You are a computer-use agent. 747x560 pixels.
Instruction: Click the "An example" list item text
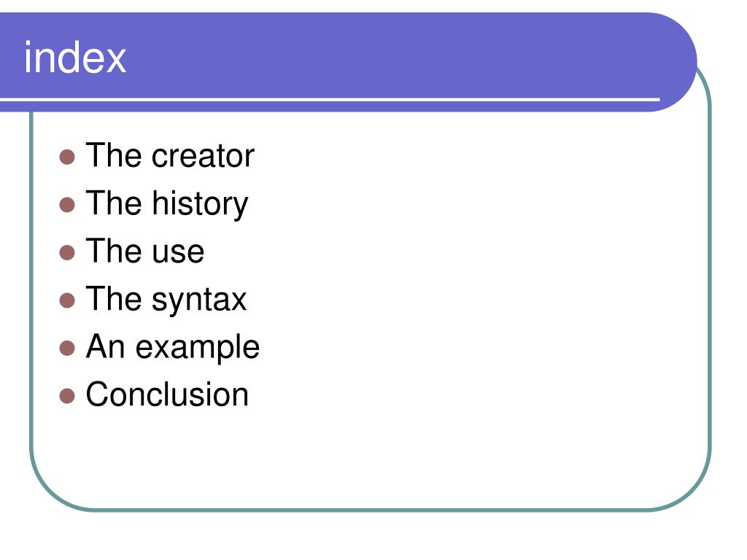coord(172,347)
